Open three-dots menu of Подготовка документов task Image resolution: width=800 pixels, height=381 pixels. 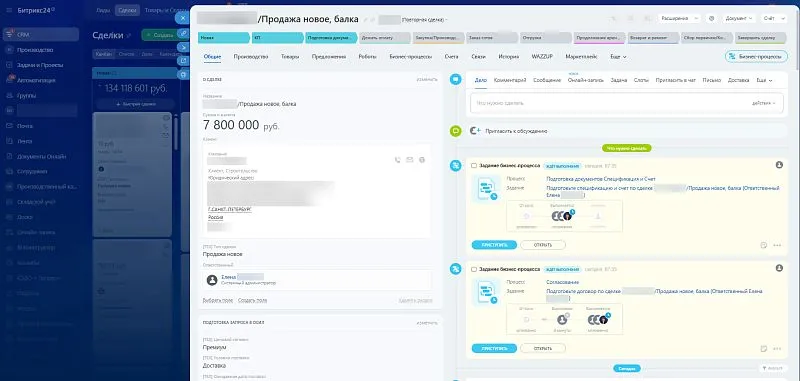point(777,245)
